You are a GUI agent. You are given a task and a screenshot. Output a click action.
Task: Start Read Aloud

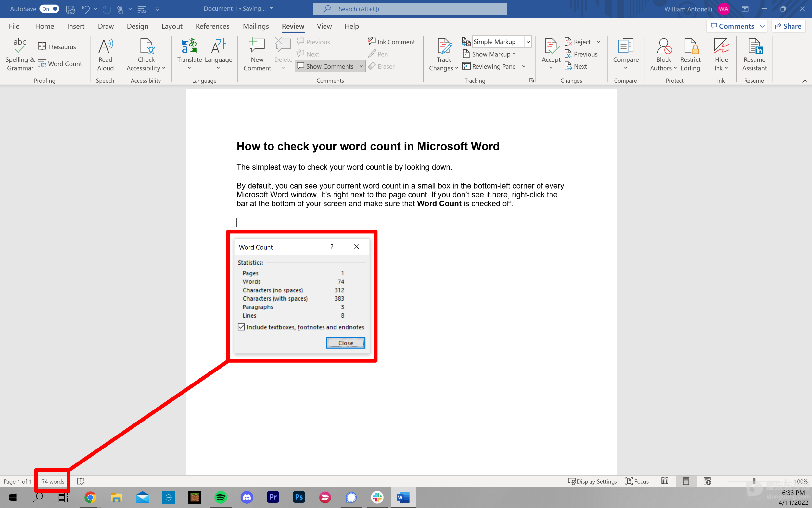[x=106, y=55]
